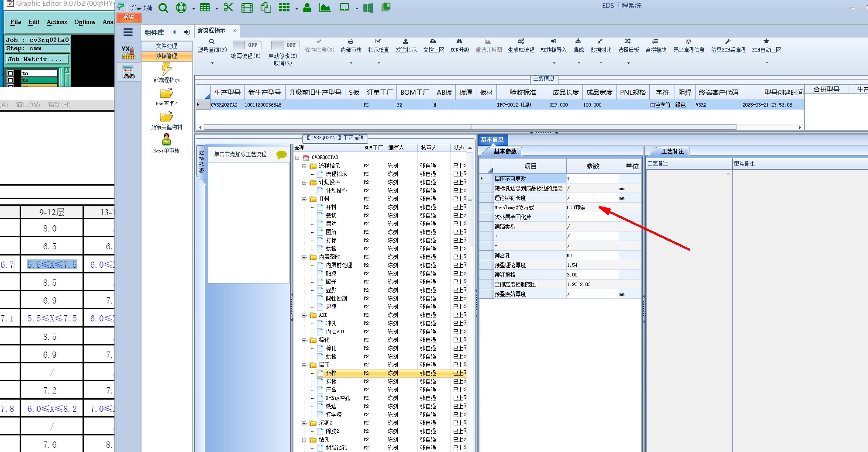Switch to the 系统 ribbon tab
The width and height of the screenshot is (868, 452).
[x=129, y=17]
